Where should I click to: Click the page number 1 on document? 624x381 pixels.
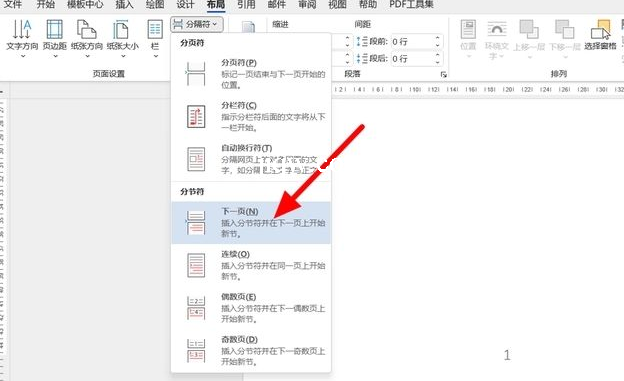(x=507, y=355)
